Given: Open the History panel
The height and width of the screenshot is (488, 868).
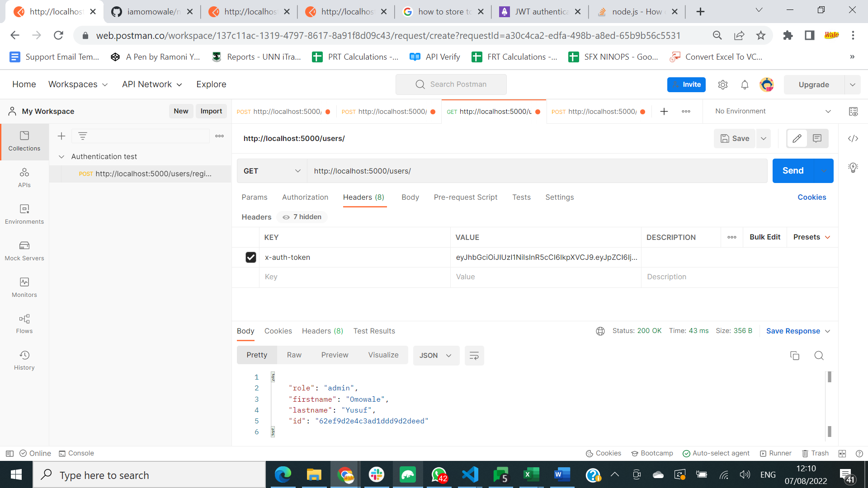Looking at the screenshot, I should click(x=24, y=360).
